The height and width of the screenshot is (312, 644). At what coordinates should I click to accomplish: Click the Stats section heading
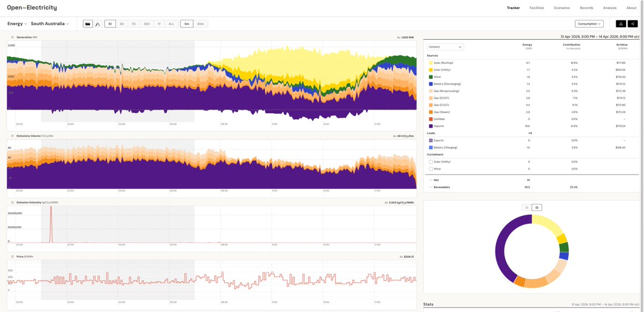pos(428,304)
